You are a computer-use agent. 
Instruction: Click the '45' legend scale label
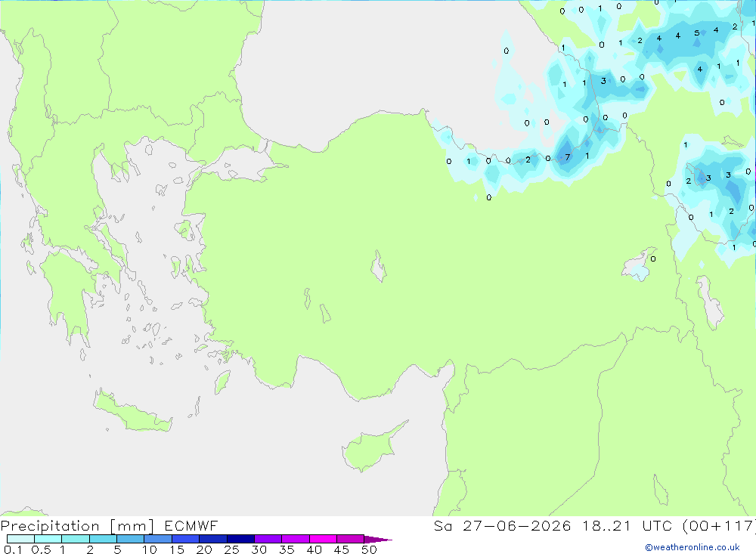342,549
